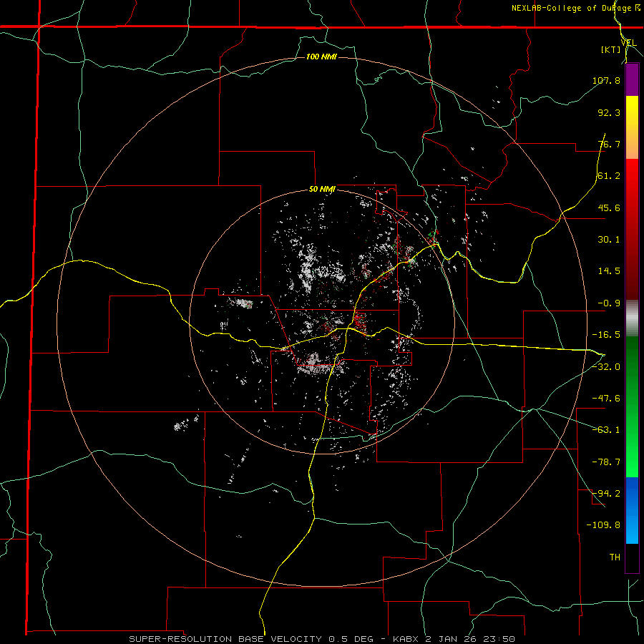Click the -32.0 legend value
Image resolution: width=644 pixels, height=644 pixels.
tap(606, 367)
